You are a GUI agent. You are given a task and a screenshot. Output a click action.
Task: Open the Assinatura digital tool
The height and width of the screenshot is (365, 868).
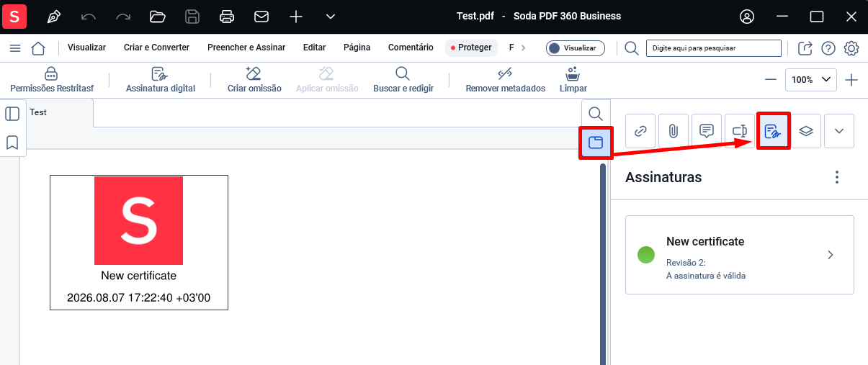coord(161,80)
